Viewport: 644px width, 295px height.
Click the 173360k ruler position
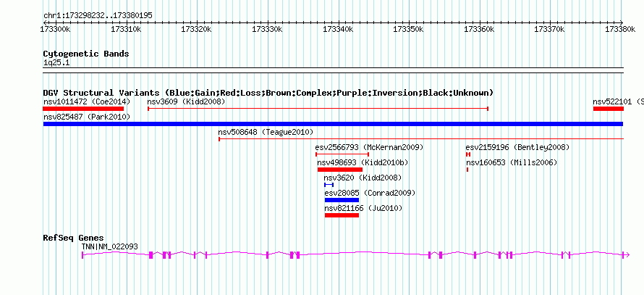(480, 30)
